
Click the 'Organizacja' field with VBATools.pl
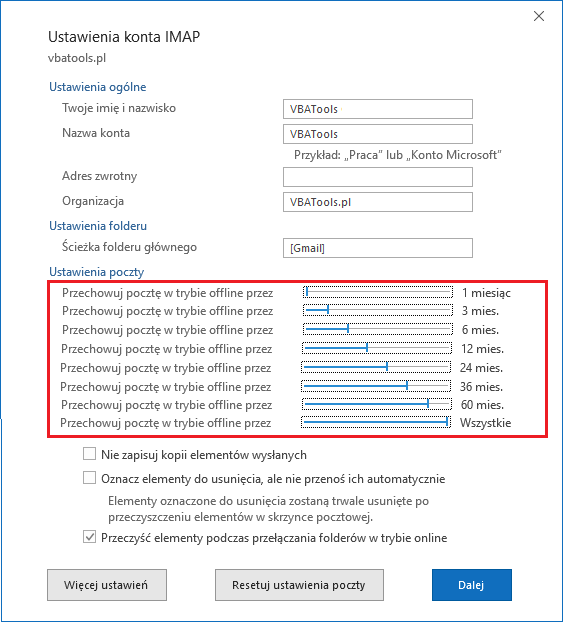(x=378, y=202)
